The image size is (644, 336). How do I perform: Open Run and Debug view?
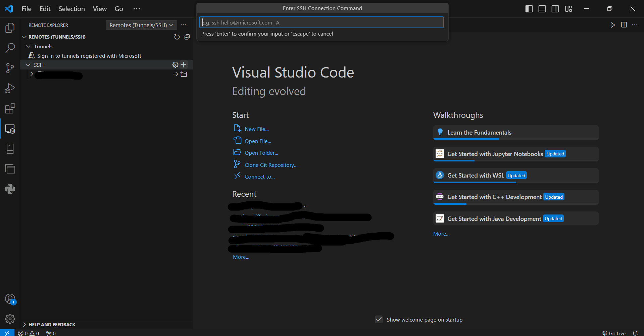tap(10, 88)
